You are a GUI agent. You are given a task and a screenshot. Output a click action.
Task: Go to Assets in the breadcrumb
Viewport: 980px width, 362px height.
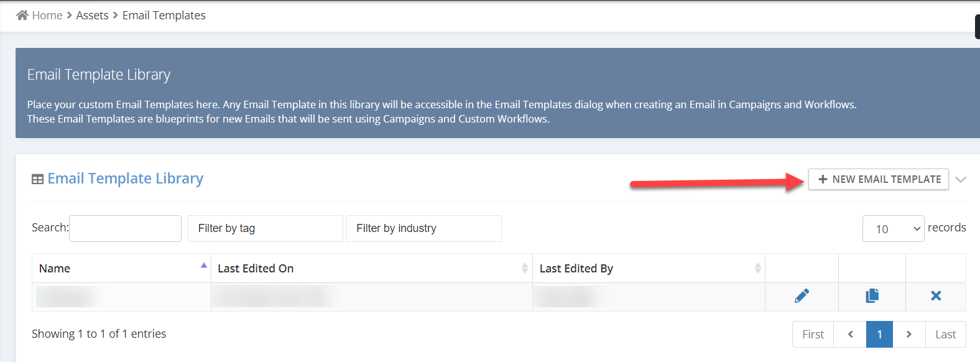pos(92,15)
